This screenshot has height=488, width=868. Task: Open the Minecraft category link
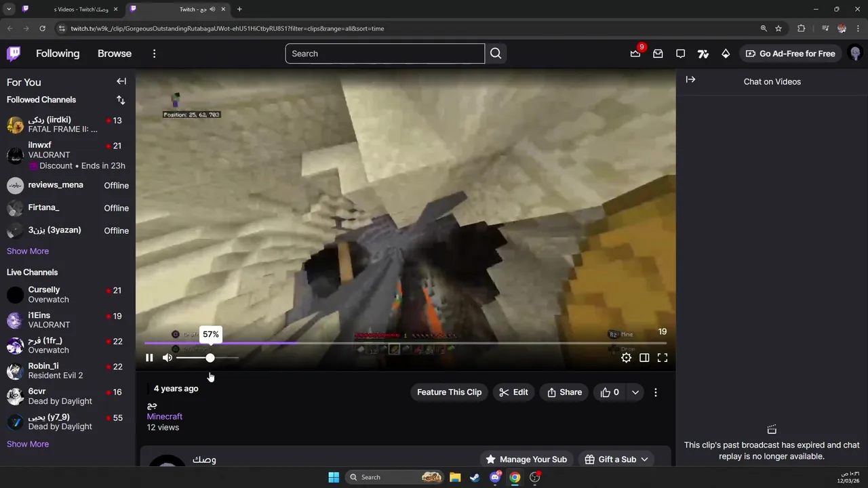(165, 417)
